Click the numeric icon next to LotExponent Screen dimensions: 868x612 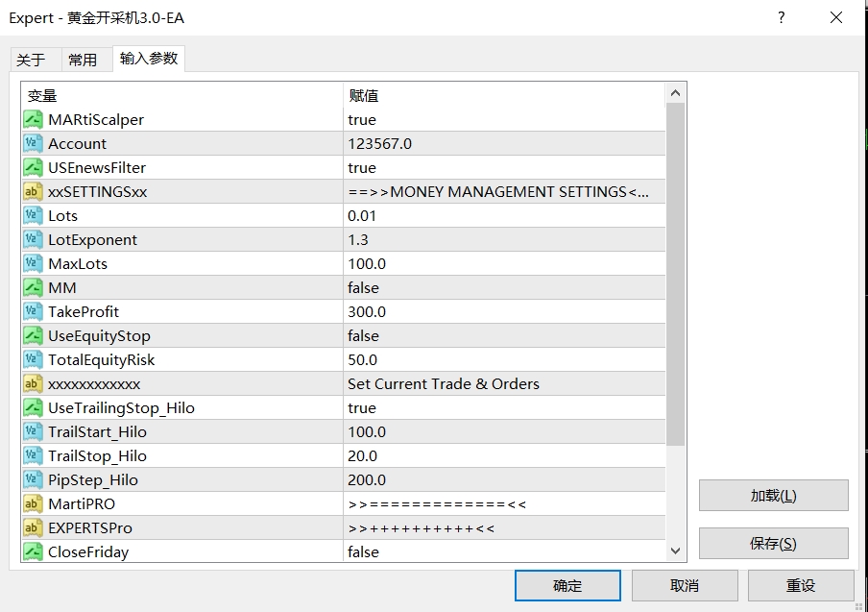tap(32, 240)
